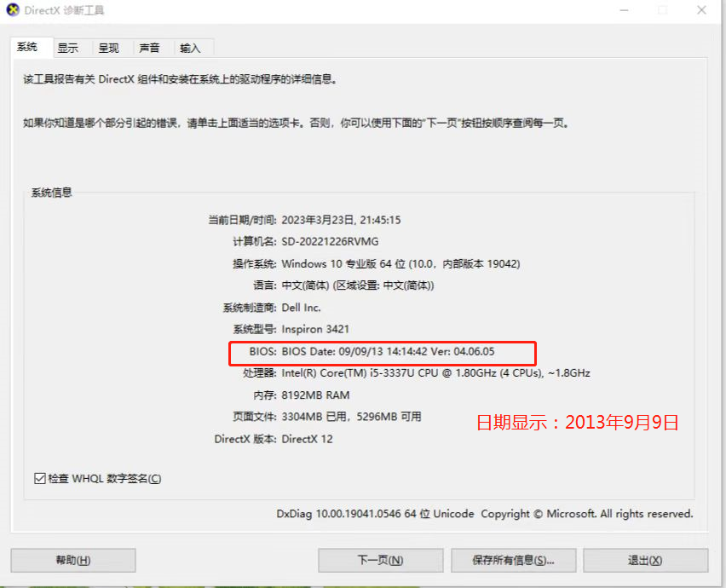Screen dimensions: 726x588
Task: Click the 帮助(H) button
Action: coord(73,560)
